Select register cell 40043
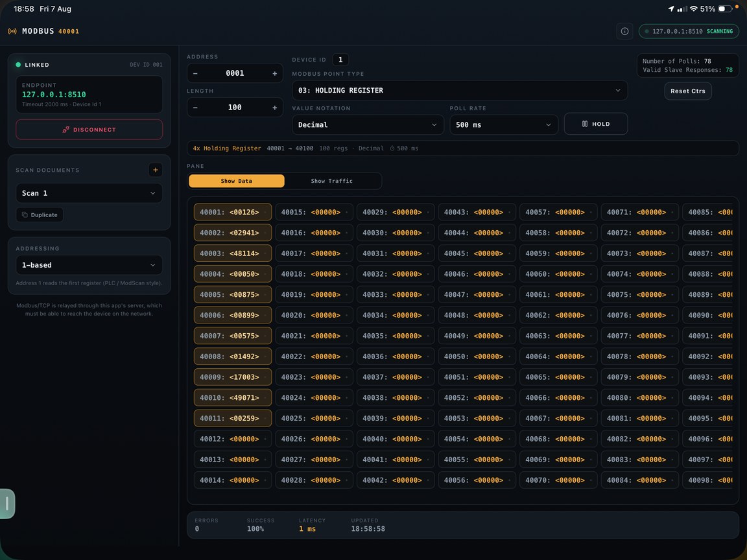747x560 pixels. [x=477, y=213]
